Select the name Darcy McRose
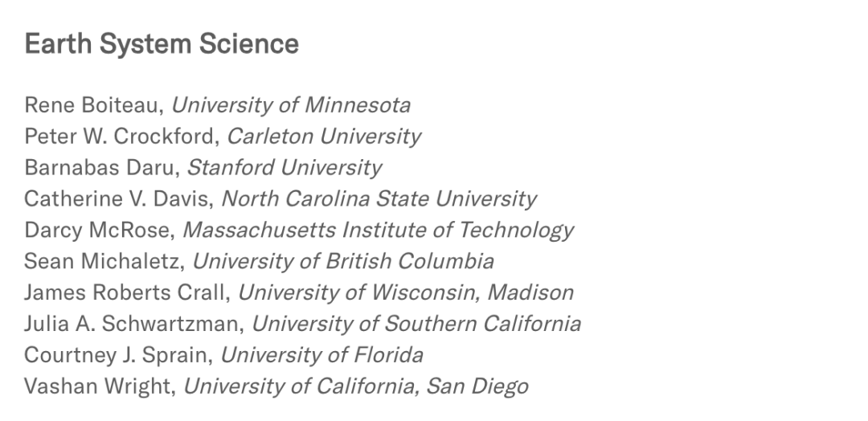This screenshot has width=868, height=421. [97, 230]
